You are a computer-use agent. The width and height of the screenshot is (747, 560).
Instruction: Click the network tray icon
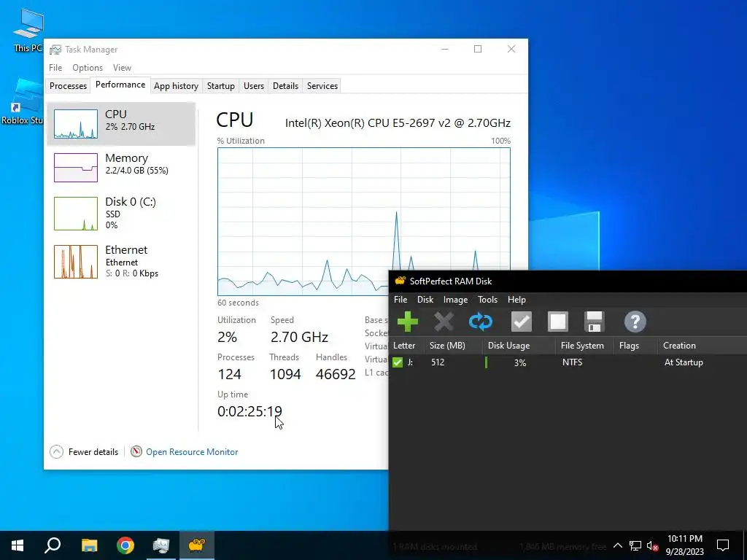635,545
